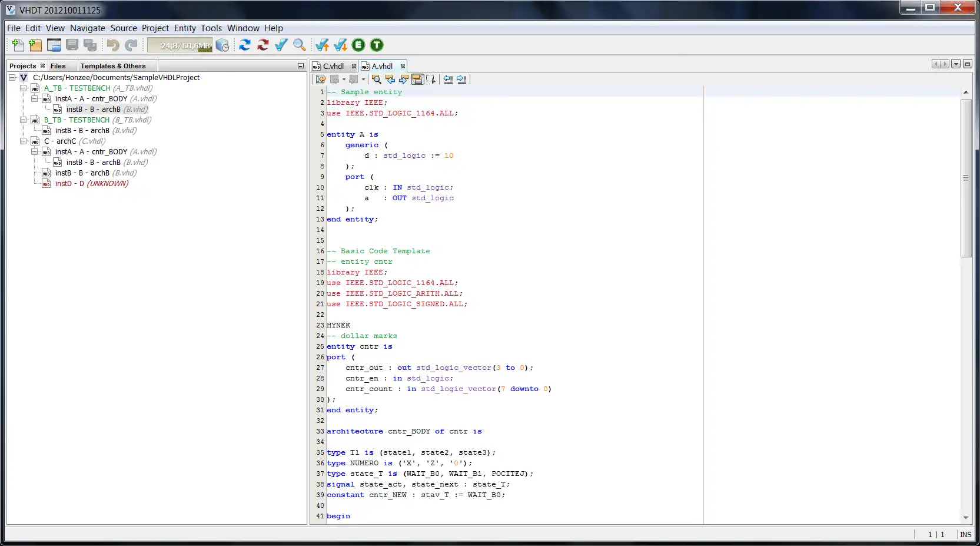
Task: Click the New Project toolbar icon
Action: coord(35,45)
